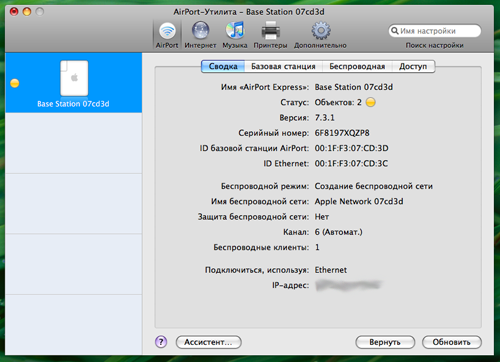Switch to the Сводка tab
Viewport: 500px width, 362px height.
223,66
